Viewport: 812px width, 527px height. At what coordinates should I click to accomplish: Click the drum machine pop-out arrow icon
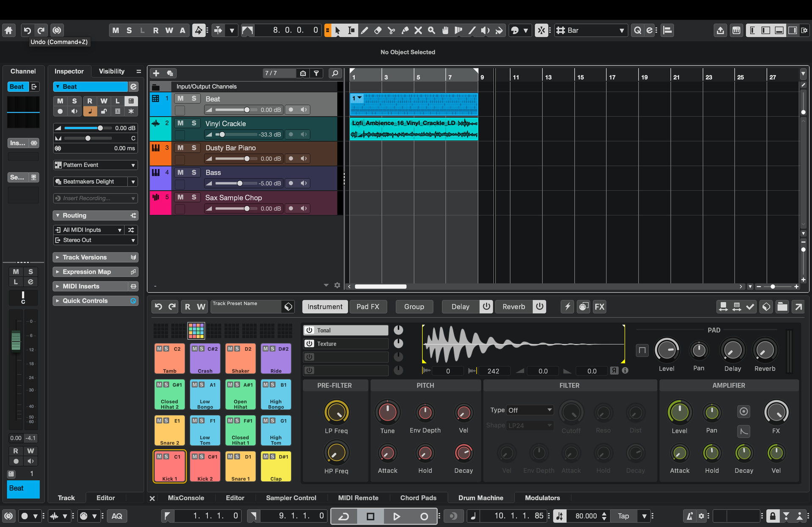pyautogui.click(x=798, y=307)
